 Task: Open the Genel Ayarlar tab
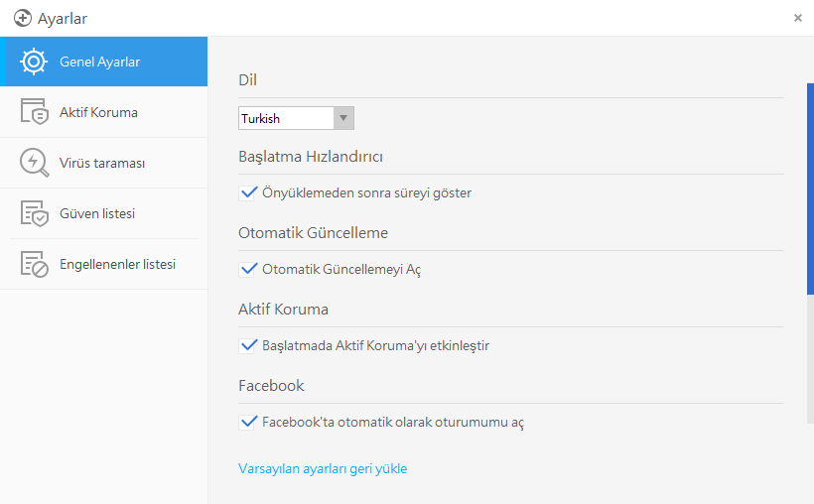[104, 62]
